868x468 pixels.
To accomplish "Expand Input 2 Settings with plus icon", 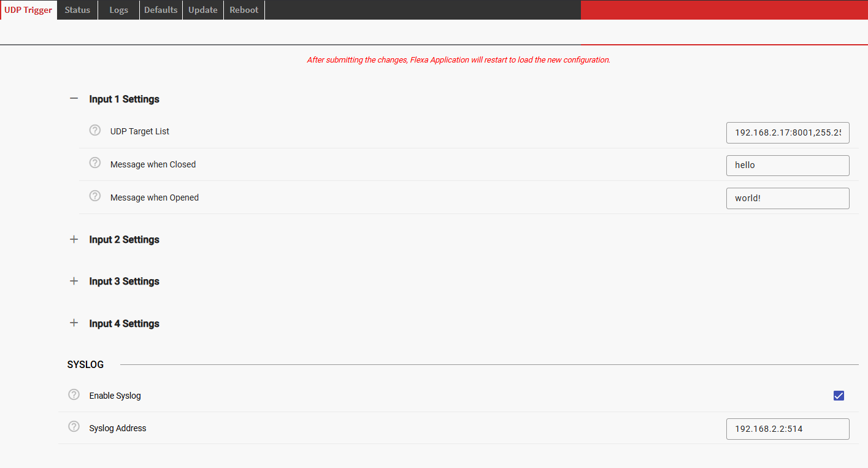I will point(74,239).
